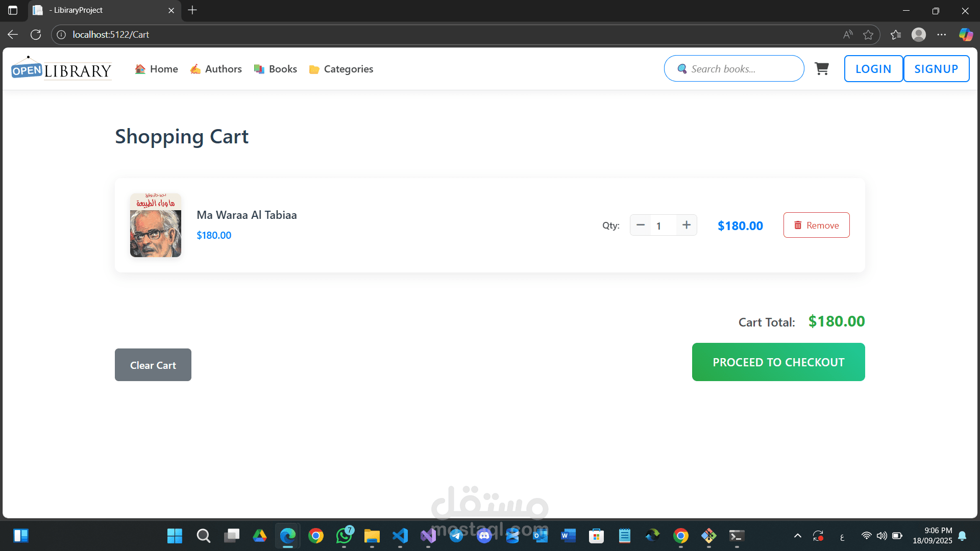
Task: Add this page to favorites
Action: click(868, 34)
